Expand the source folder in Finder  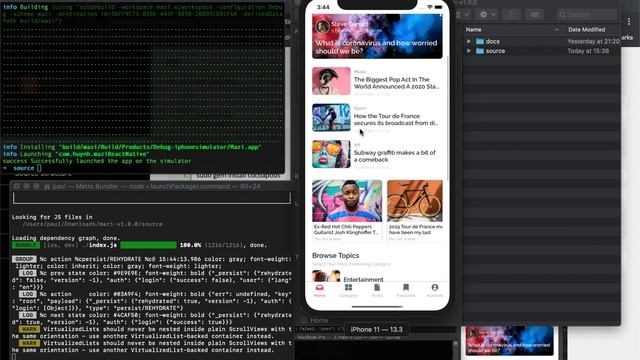tap(469, 51)
